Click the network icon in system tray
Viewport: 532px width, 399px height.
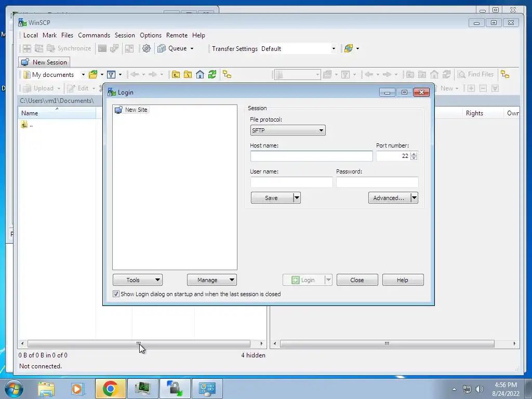[x=467, y=389]
